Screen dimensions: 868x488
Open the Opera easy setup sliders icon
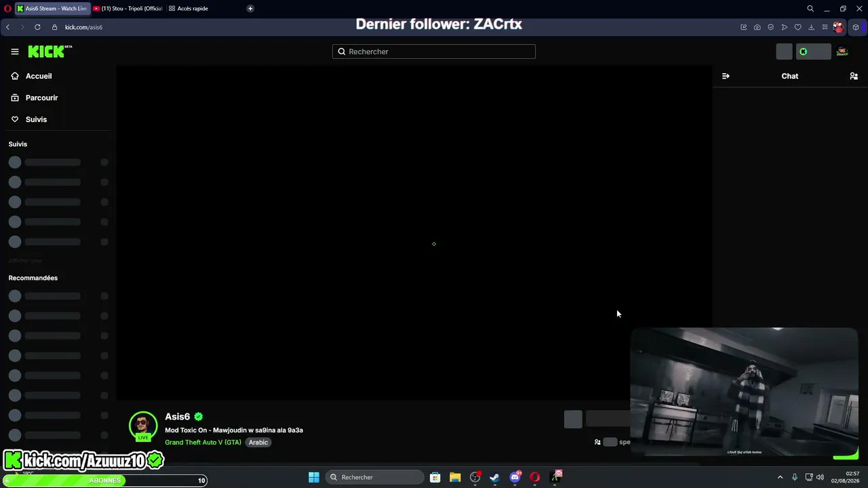click(x=825, y=27)
